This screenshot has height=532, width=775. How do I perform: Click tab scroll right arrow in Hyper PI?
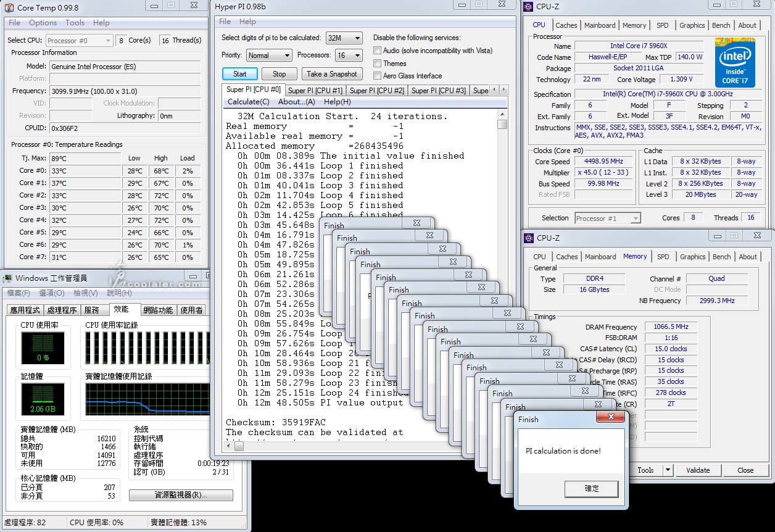coord(504,90)
